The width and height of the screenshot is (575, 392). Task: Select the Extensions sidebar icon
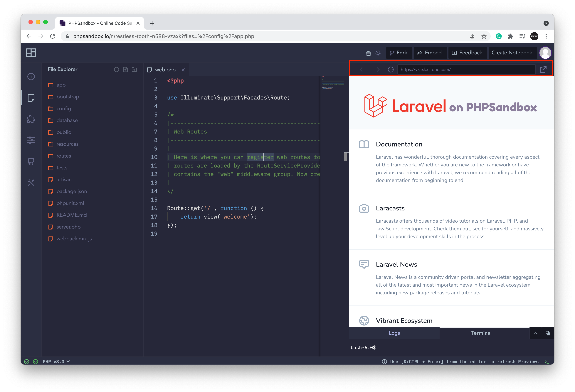tap(31, 119)
